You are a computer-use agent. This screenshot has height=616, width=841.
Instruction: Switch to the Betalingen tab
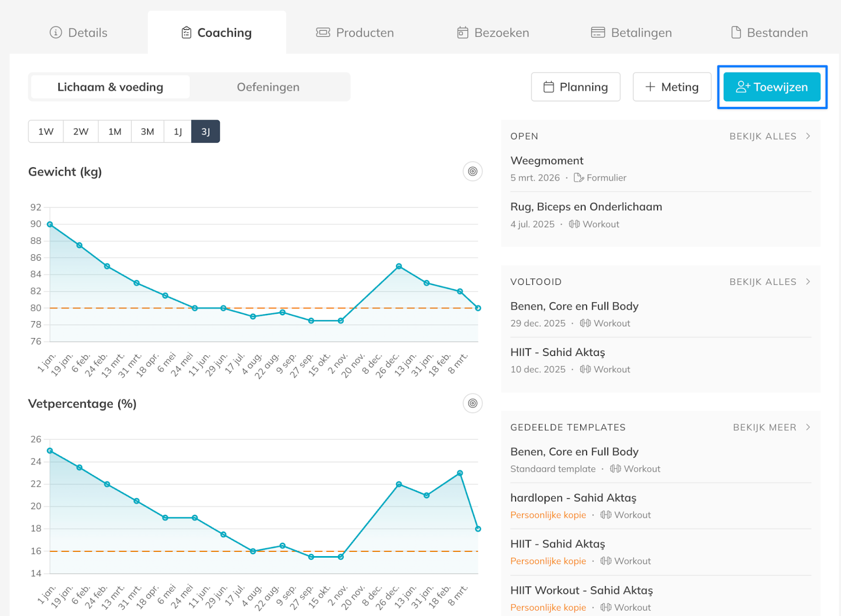point(631,33)
